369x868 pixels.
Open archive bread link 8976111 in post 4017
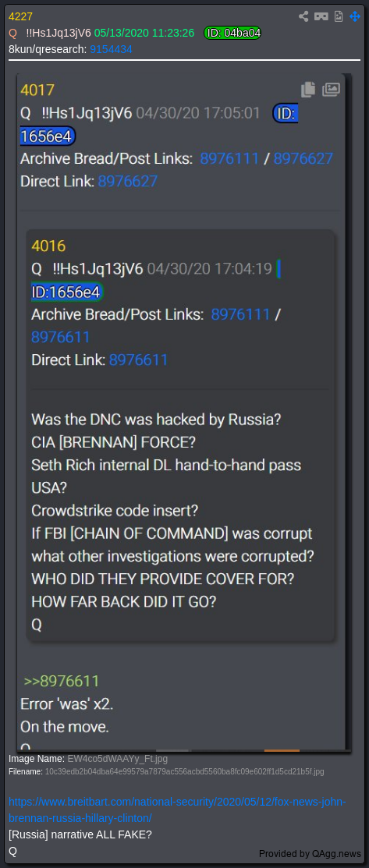(229, 159)
